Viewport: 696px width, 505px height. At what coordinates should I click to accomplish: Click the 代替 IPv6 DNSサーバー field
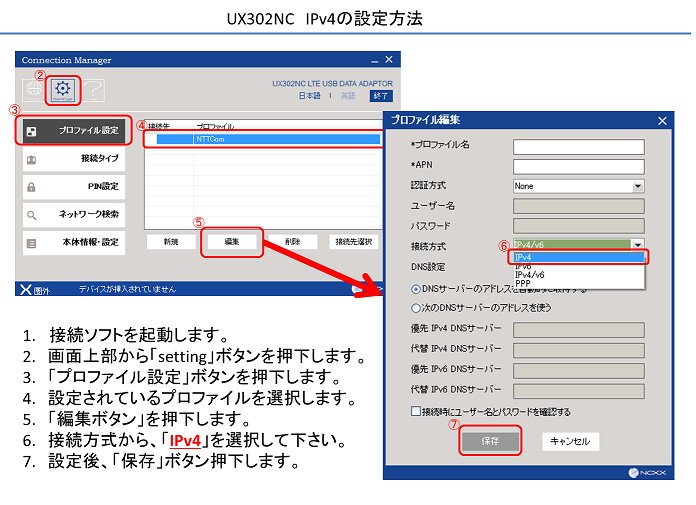[x=579, y=391]
